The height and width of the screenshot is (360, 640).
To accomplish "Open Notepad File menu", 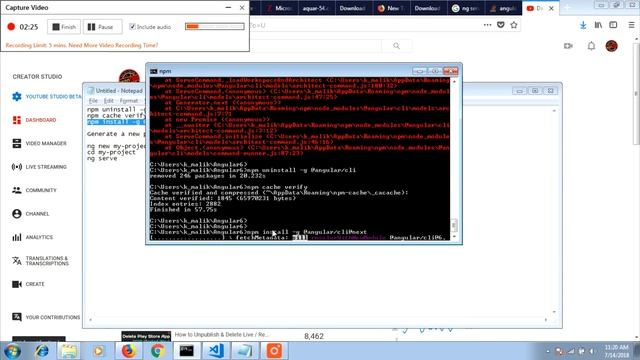I will [93, 101].
